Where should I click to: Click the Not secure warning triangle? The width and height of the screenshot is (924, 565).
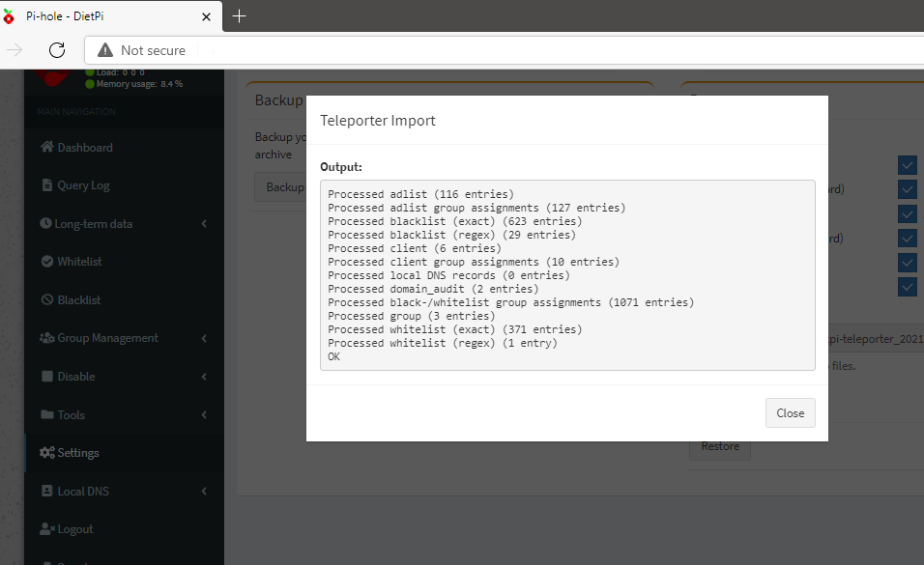pyautogui.click(x=105, y=50)
